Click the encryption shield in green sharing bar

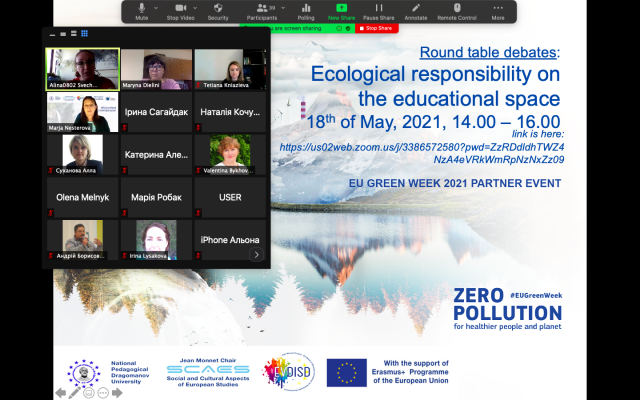[x=348, y=28]
